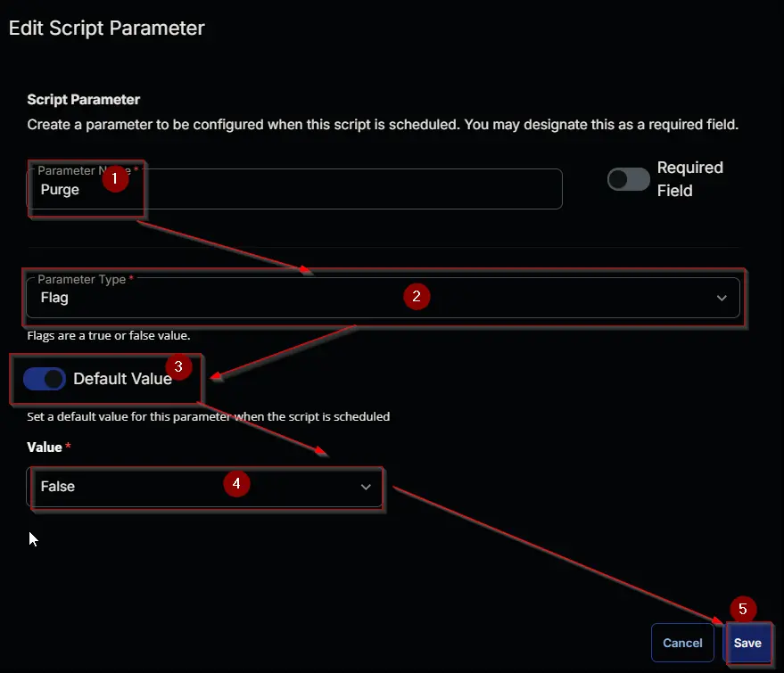The width and height of the screenshot is (784, 673).
Task: Click the Value field label
Action: 45,447
